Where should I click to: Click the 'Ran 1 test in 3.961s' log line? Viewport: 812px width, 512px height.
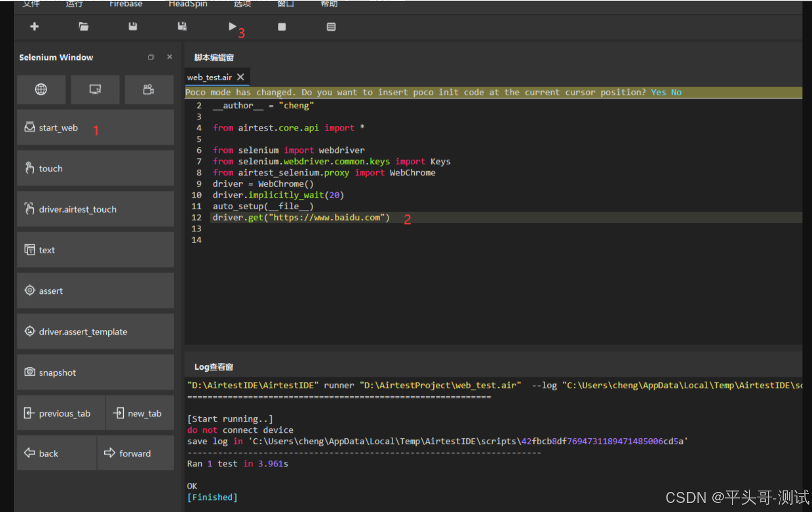238,464
